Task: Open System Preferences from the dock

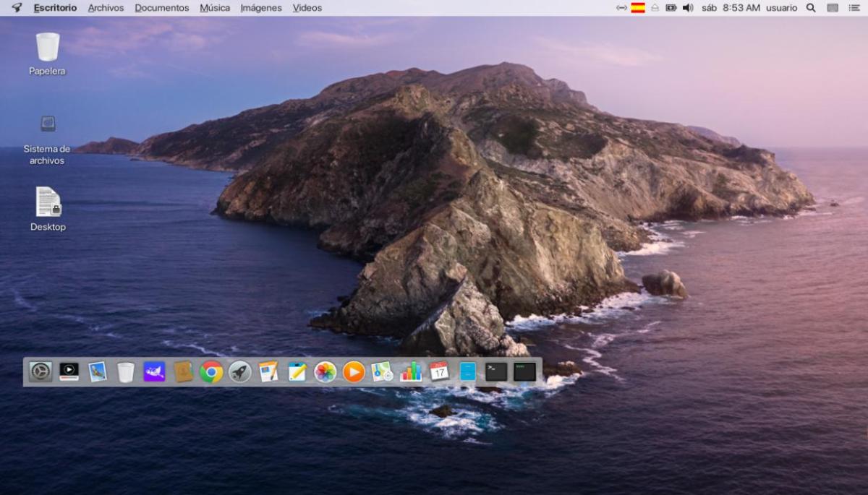Action: pyautogui.click(x=41, y=372)
